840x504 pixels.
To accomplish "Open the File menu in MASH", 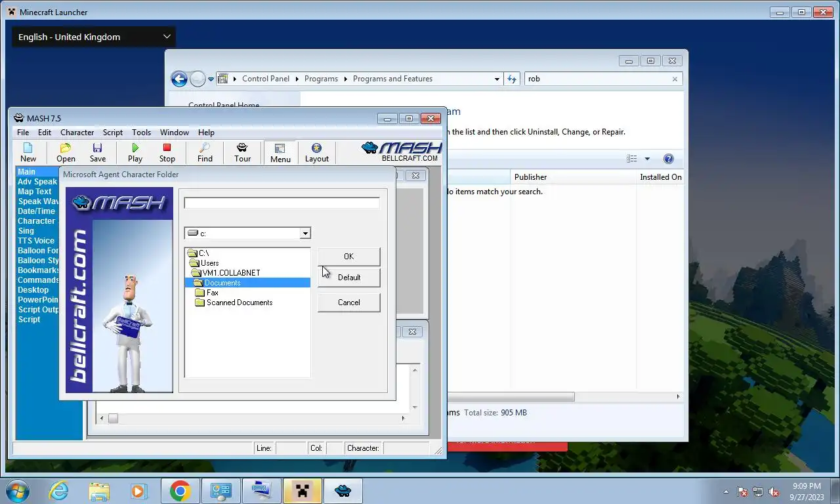I will click(23, 132).
